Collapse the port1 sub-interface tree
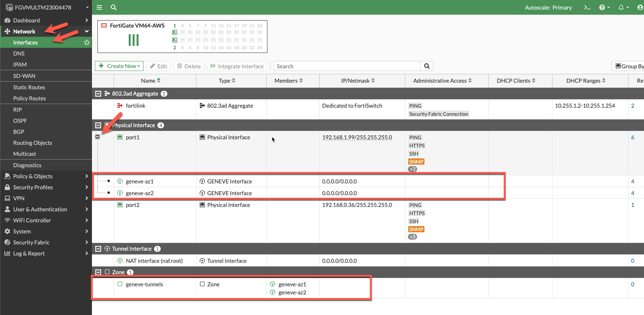644x315 pixels. pyautogui.click(x=97, y=137)
